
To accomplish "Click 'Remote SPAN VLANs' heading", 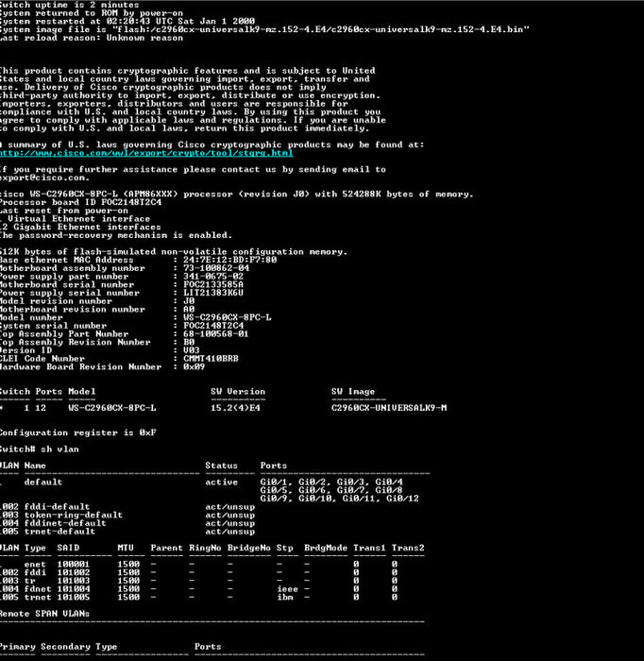I will pyautogui.click(x=44, y=614).
